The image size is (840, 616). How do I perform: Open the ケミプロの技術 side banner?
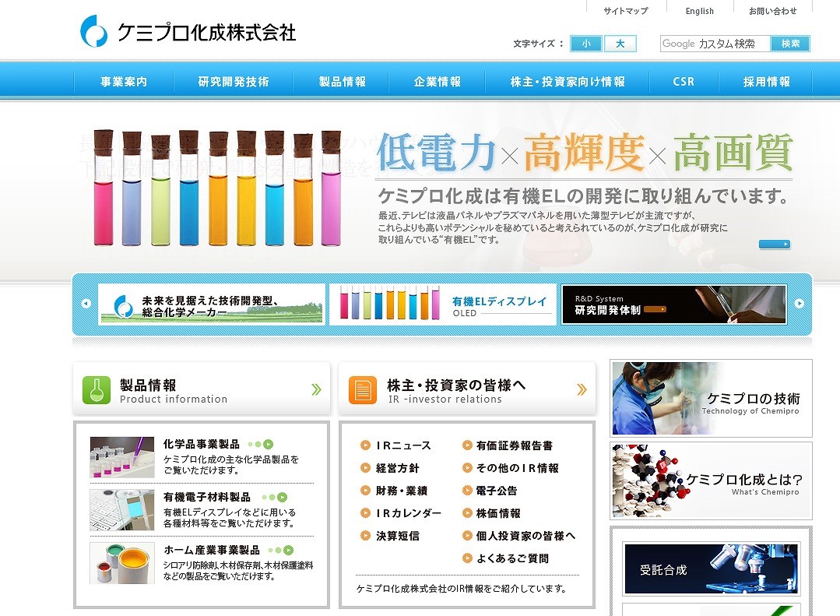pyautogui.click(x=711, y=398)
